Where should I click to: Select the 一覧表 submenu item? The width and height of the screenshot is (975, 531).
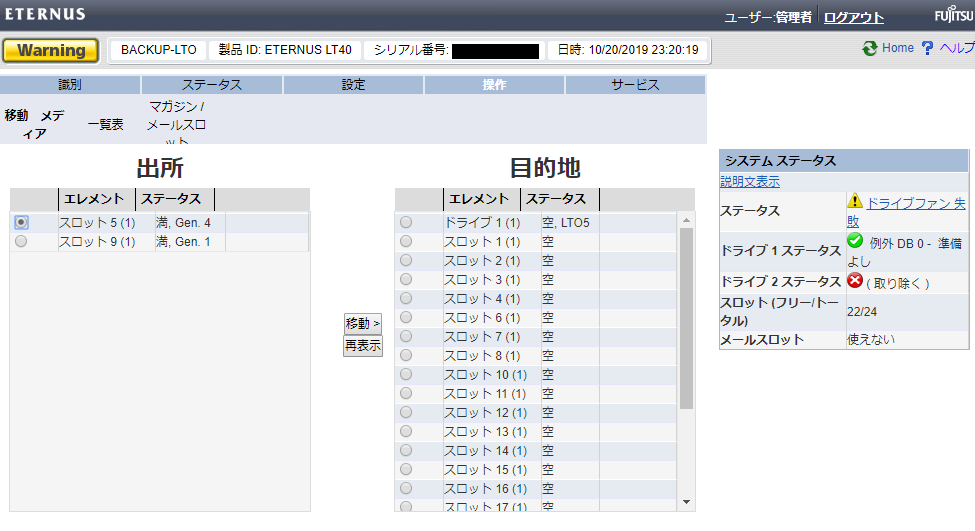pos(105,124)
